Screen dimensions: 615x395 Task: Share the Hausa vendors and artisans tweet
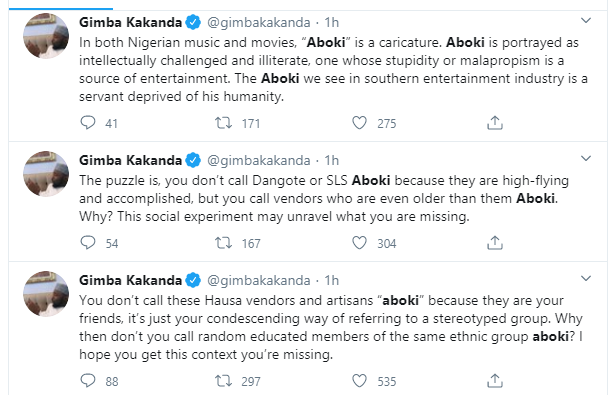coord(495,380)
